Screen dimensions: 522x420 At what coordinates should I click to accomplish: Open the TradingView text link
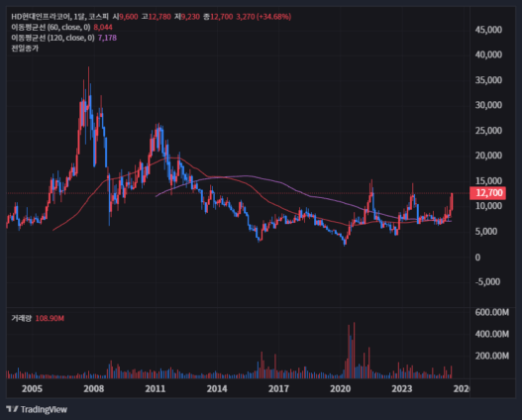pyautogui.click(x=44, y=409)
